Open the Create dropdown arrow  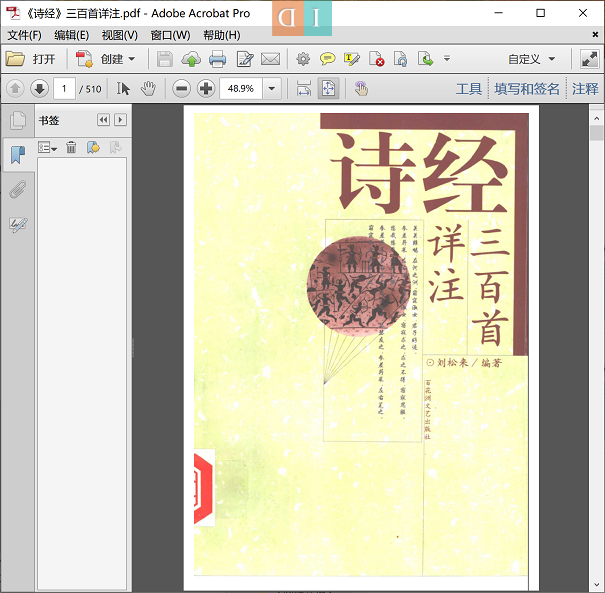132,59
